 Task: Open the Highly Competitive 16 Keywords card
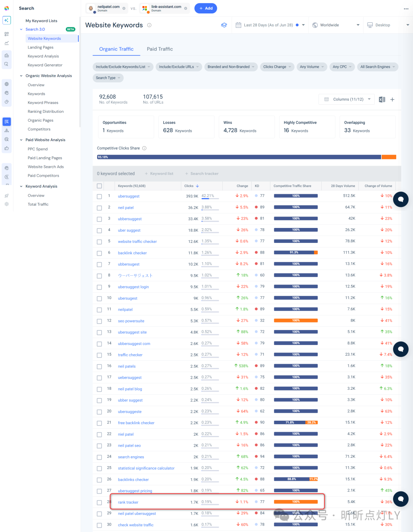[x=307, y=127]
